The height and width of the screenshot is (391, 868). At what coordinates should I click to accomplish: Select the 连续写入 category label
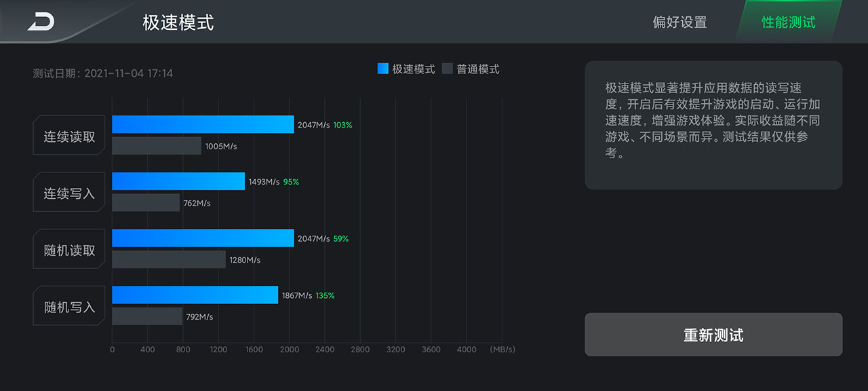pyautogui.click(x=69, y=193)
